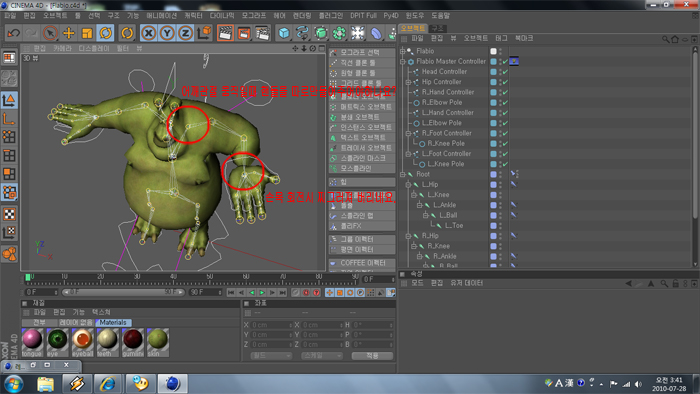Expand the top Flabio object
The height and width of the screenshot is (394, 700).
point(402,51)
